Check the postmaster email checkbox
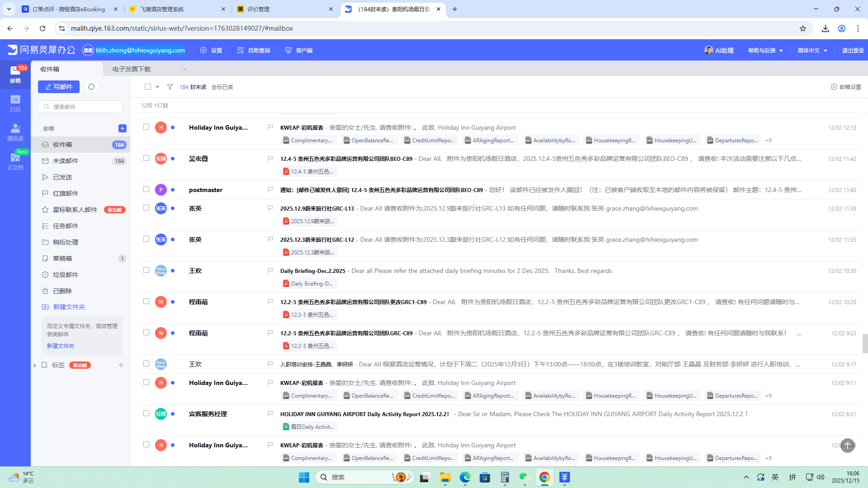The image size is (868, 488). click(146, 189)
